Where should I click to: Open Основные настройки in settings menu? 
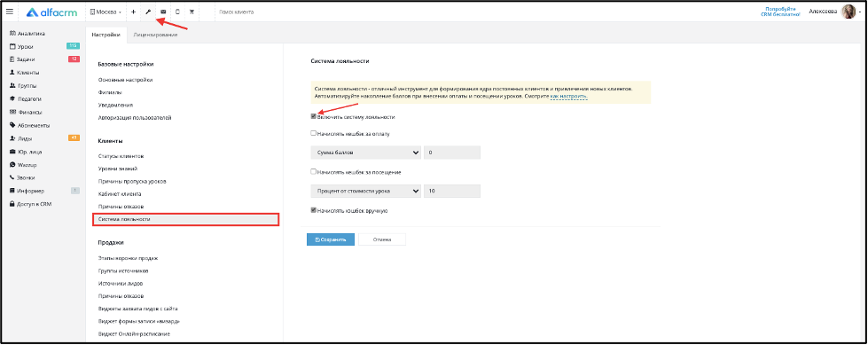click(125, 80)
